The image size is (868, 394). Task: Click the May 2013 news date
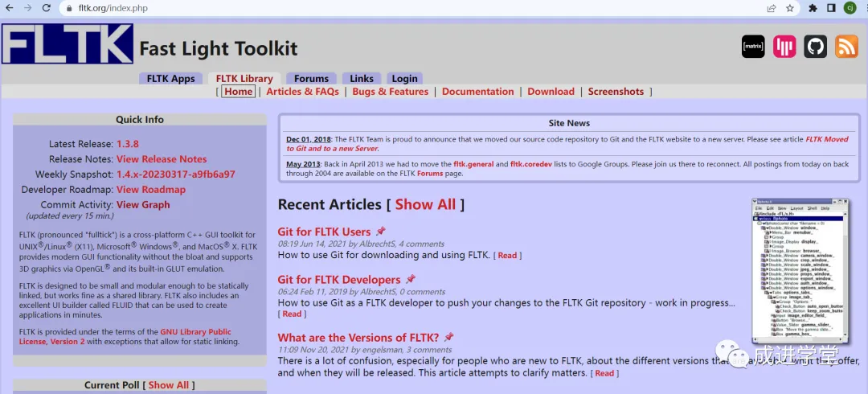pyautogui.click(x=303, y=164)
